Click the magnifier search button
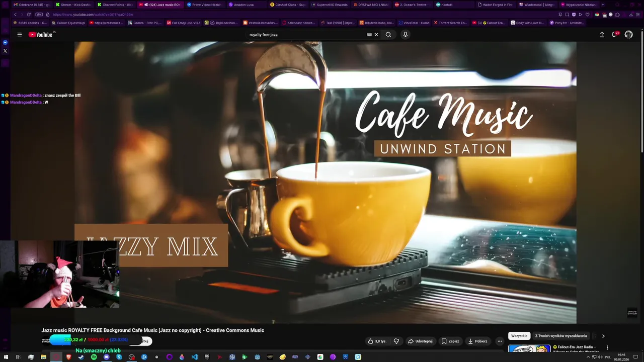This screenshot has height=362, width=644. click(x=388, y=35)
